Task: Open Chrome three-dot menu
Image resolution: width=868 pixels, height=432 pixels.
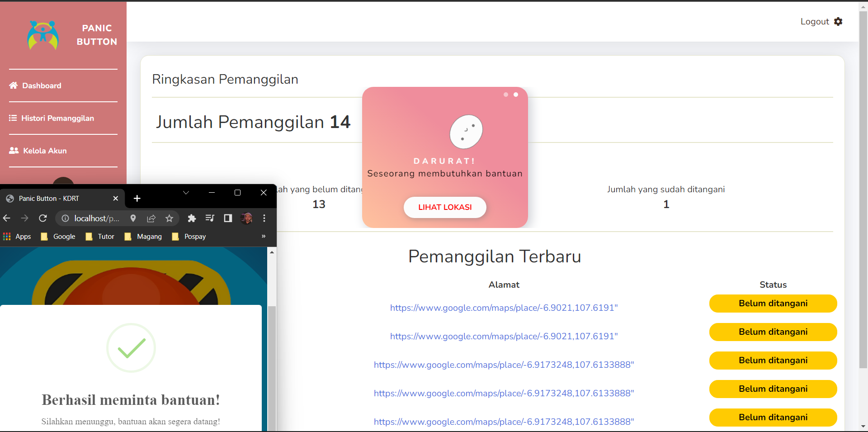Action: (x=264, y=218)
